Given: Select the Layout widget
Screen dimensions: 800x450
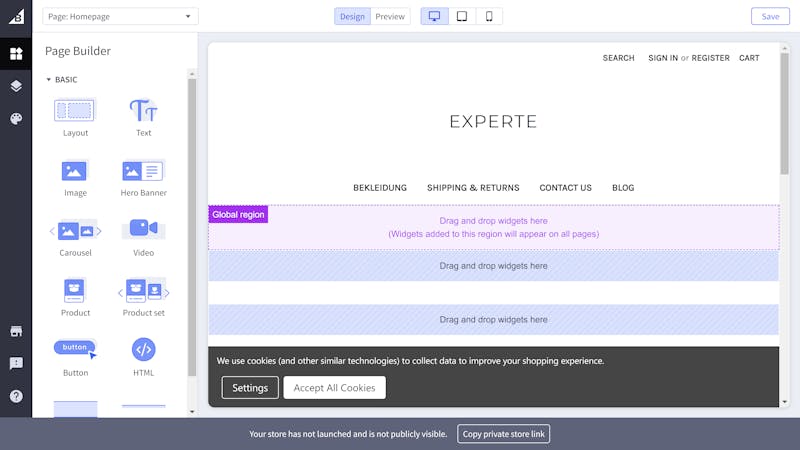Looking at the screenshot, I should tap(75, 117).
